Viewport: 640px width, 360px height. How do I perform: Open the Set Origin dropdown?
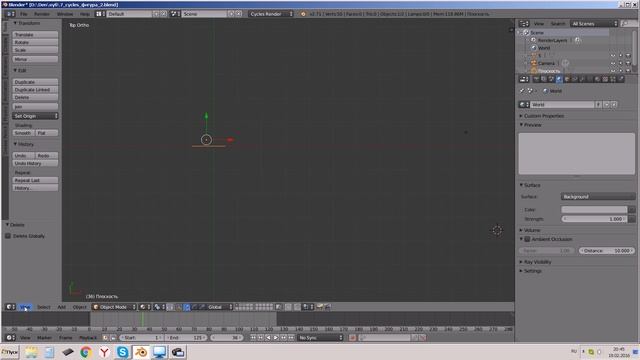35,116
